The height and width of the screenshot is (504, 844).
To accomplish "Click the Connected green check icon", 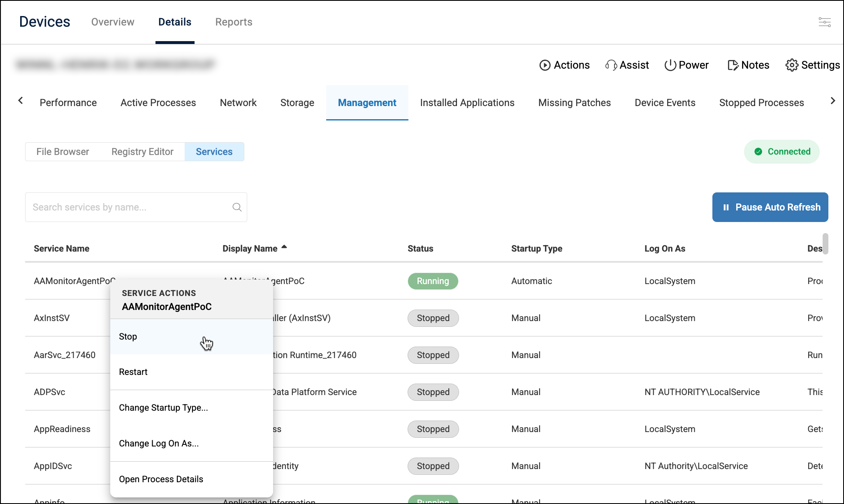I will (758, 152).
